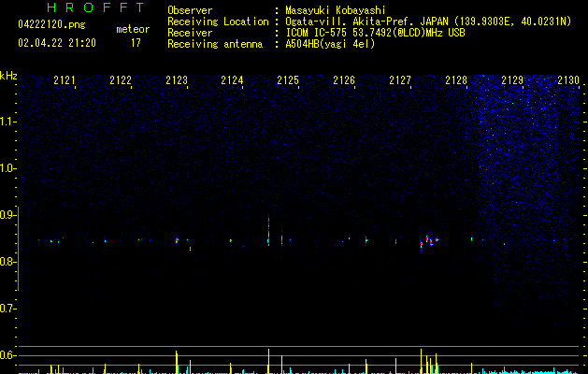The width and height of the screenshot is (588, 374).
Task: Click the observer name Masayuki Kobayashi
Action: tap(336, 10)
